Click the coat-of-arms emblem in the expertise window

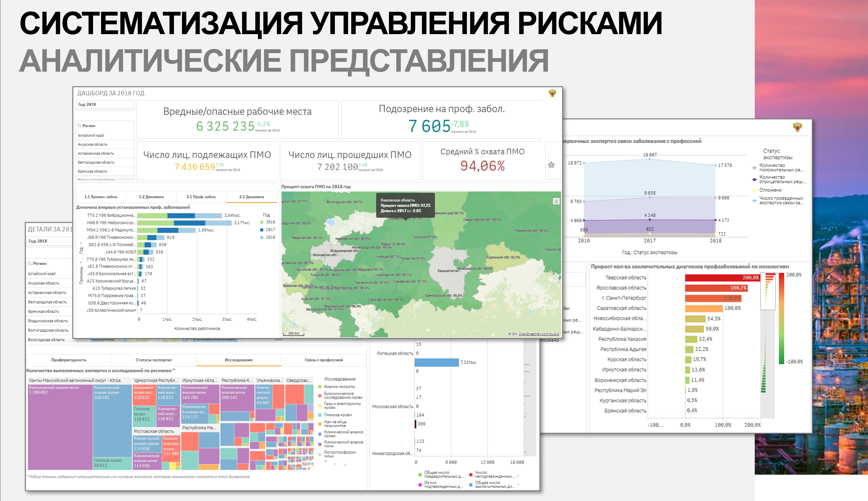click(798, 127)
